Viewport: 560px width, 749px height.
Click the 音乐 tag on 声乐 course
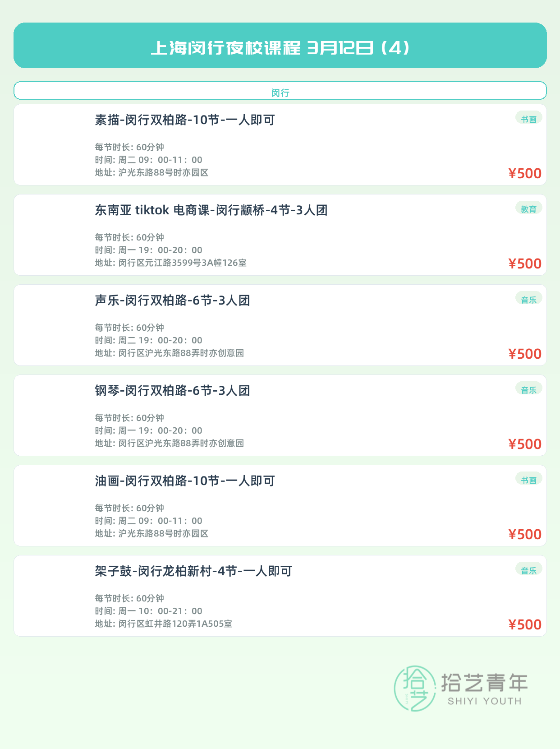coord(528,299)
